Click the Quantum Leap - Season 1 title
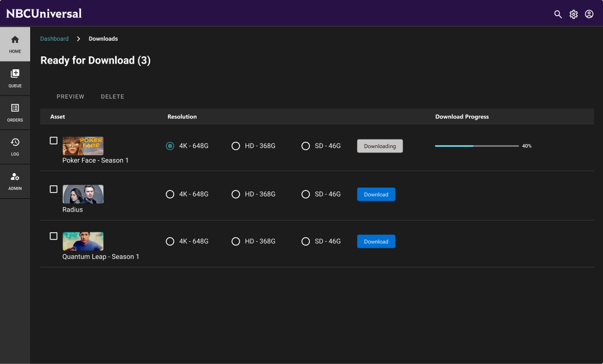The height and width of the screenshot is (364, 603). click(100, 257)
